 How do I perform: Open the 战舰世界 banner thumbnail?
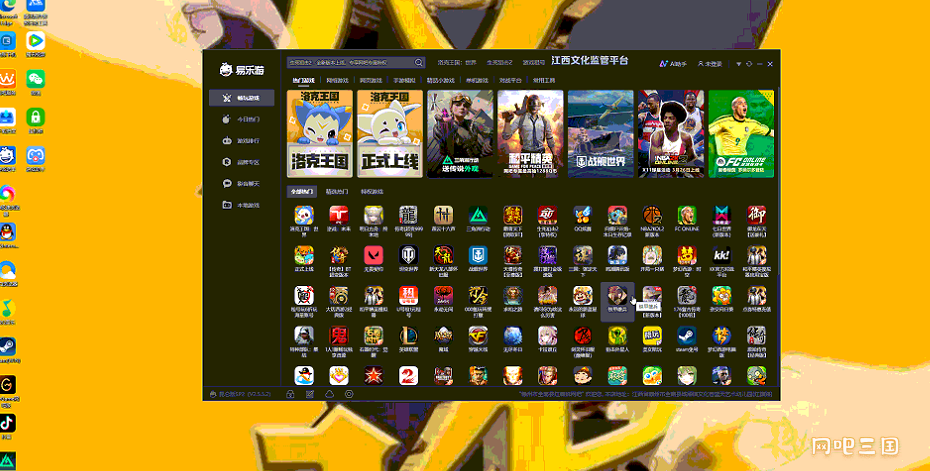click(x=600, y=134)
